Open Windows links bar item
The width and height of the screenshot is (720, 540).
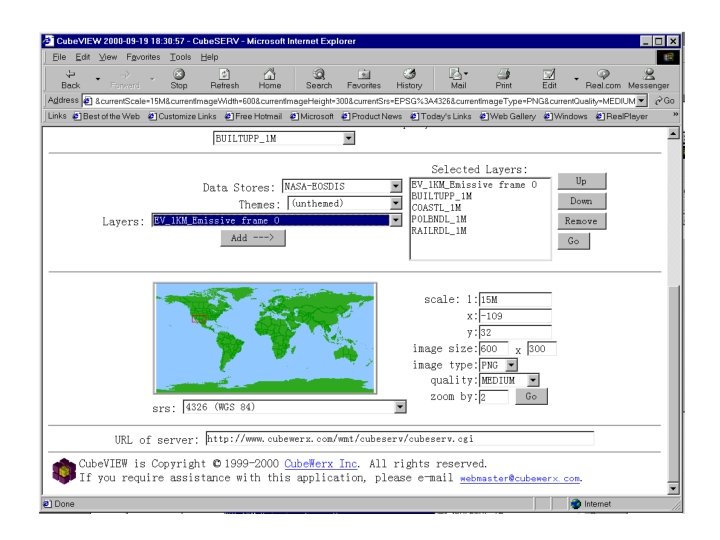(566, 116)
